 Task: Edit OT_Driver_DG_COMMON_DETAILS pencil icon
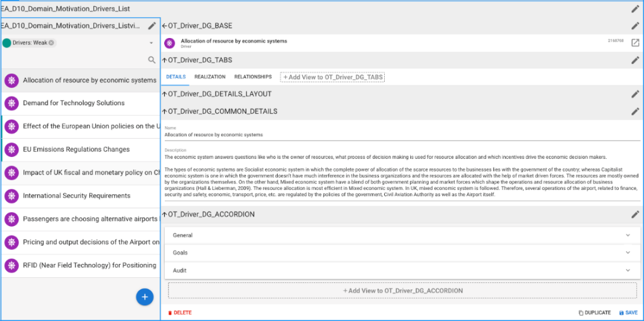click(x=635, y=111)
